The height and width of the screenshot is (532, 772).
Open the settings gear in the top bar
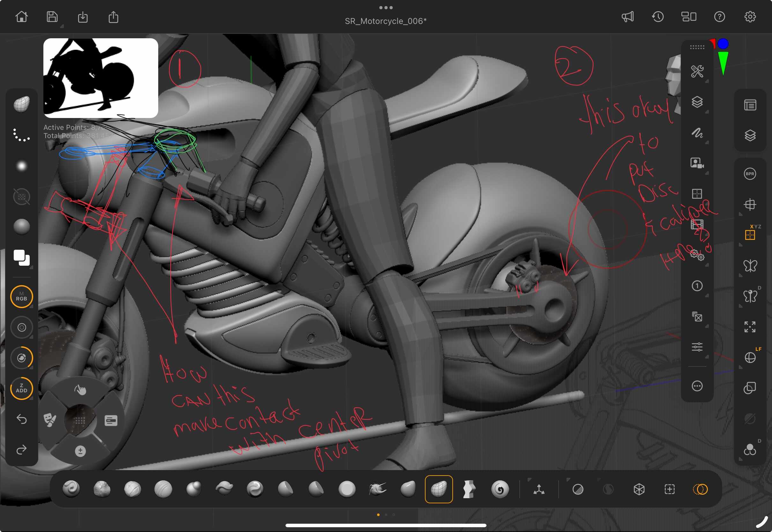coord(751,17)
